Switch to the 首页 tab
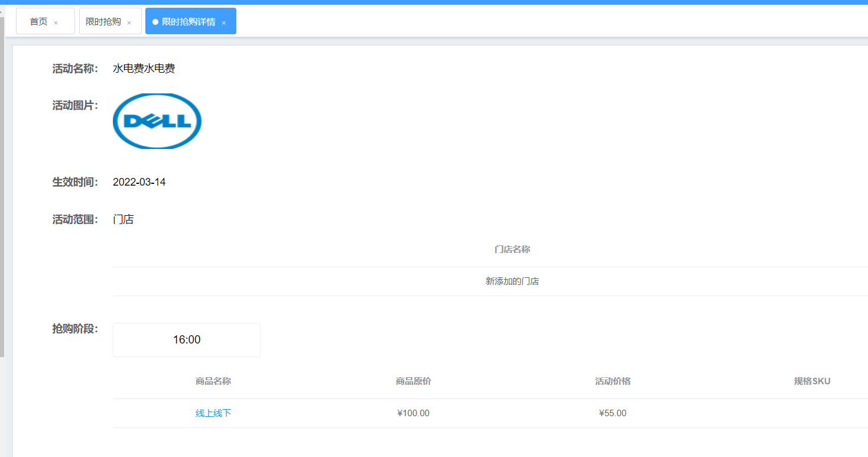Screen dimensions: 868x457 point(39,22)
